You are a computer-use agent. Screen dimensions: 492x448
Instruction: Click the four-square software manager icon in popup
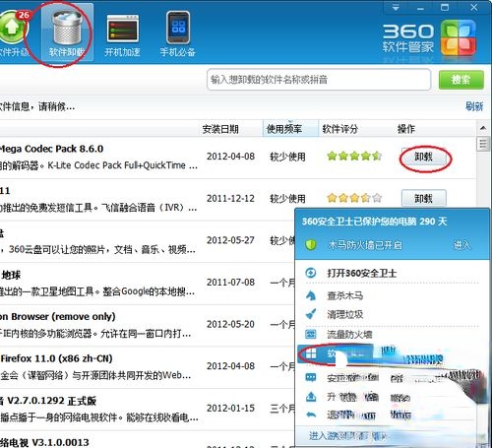(x=310, y=353)
